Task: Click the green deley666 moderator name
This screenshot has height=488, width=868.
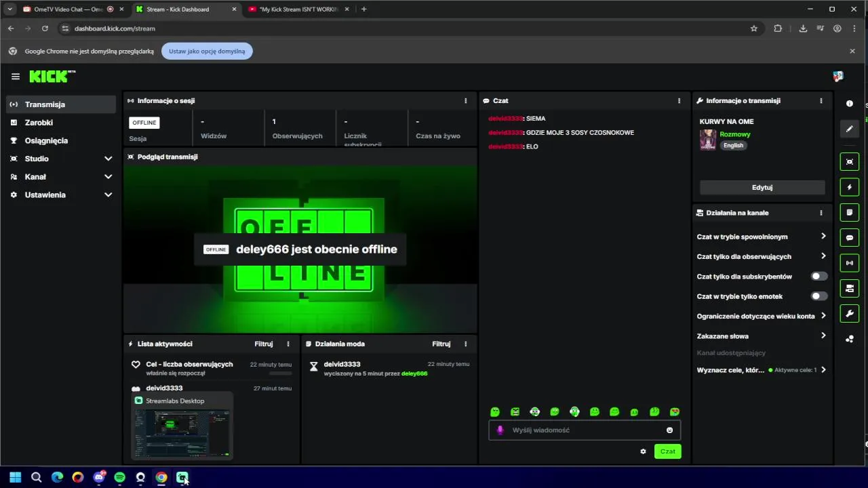Action: coord(414,373)
